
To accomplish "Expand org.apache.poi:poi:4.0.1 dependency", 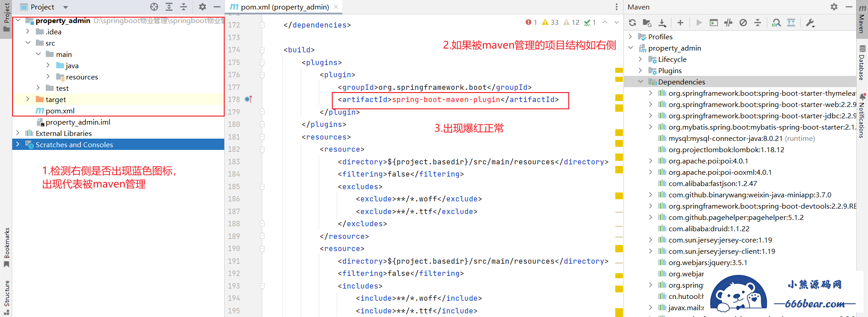I will [x=651, y=161].
